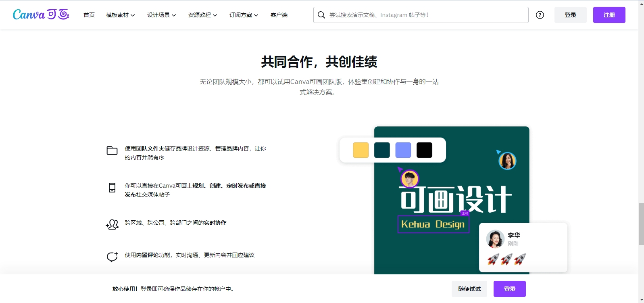Click the 李华 name in comment card
Viewport: 644px width, 303px height.
(514, 235)
